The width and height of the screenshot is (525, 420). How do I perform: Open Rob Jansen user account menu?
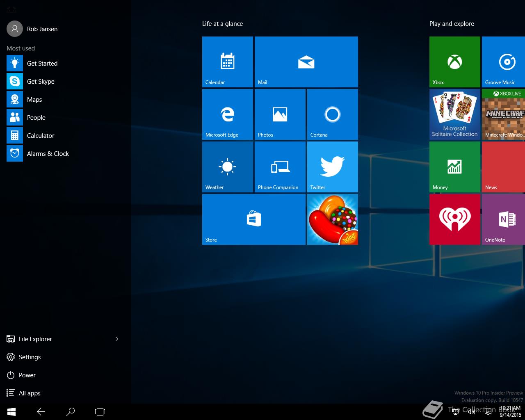pyautogui.click(x=32, y=29)
